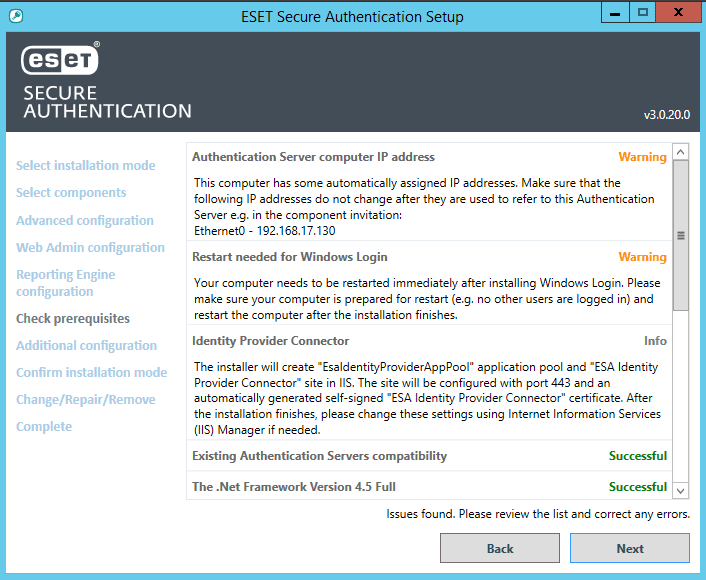Click the ESET logo in header
The width and height of the screenshot is (706, 580).
point(60,59)
